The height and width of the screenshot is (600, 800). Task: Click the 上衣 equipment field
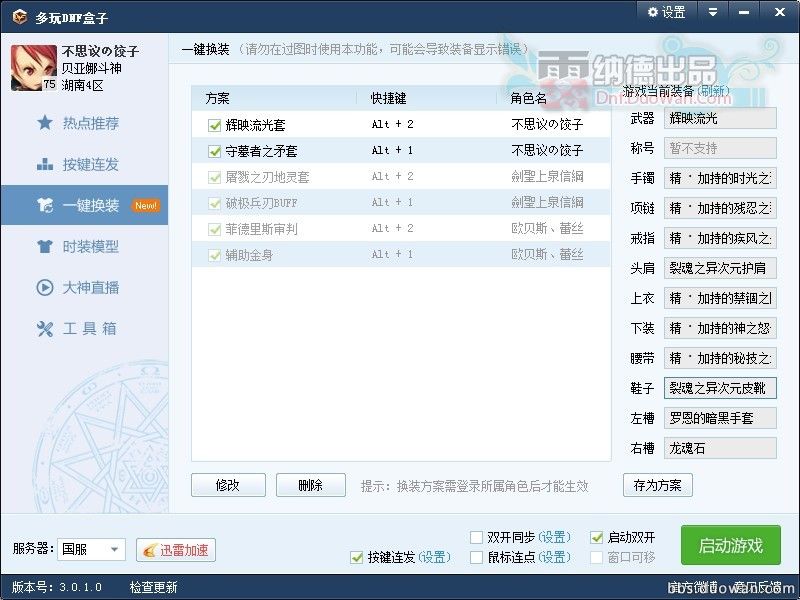point(720,298)
